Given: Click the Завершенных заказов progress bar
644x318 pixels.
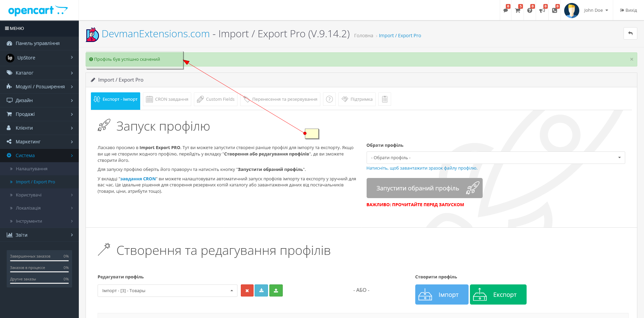Looking at the screenshot, I should tap(39, 261).
